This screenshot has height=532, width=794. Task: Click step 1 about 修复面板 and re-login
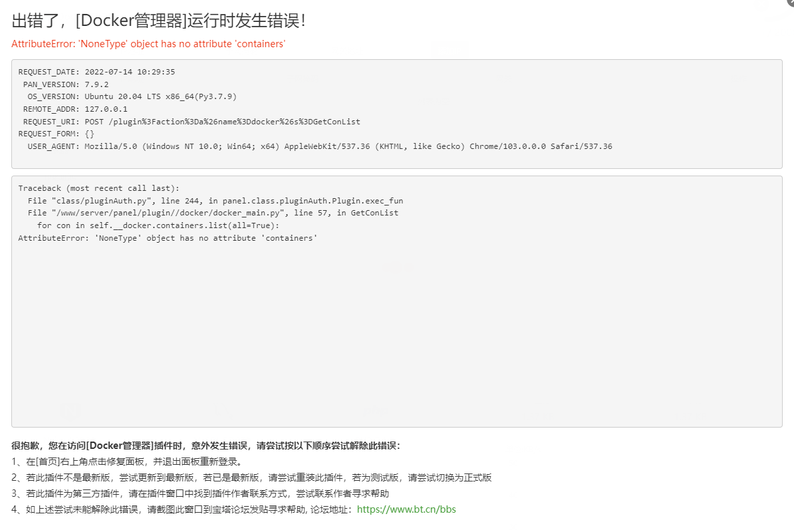click(128, 462)
